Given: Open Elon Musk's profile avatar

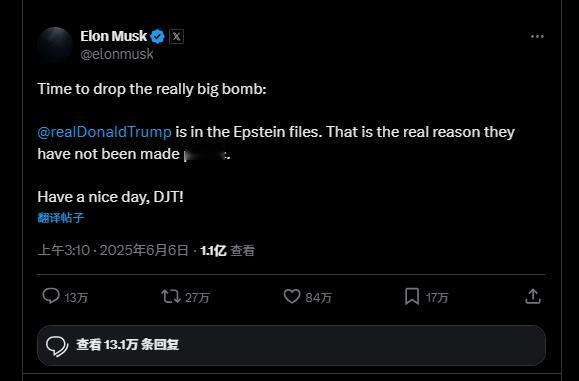Looking at the screenshot, I should [x=55, y=45].
